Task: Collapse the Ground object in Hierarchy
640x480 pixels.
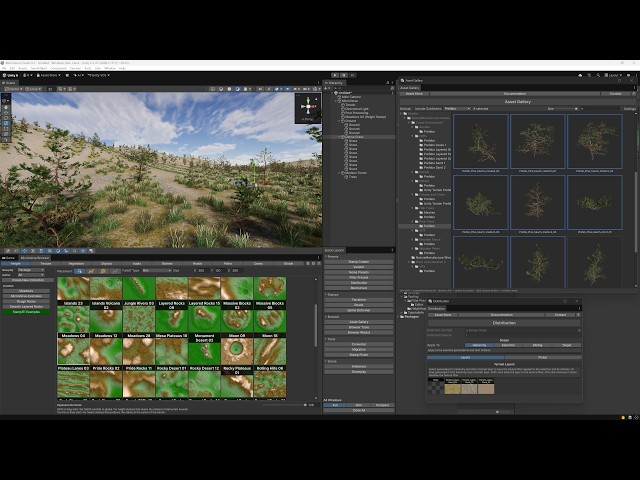Action: [340, 121]
